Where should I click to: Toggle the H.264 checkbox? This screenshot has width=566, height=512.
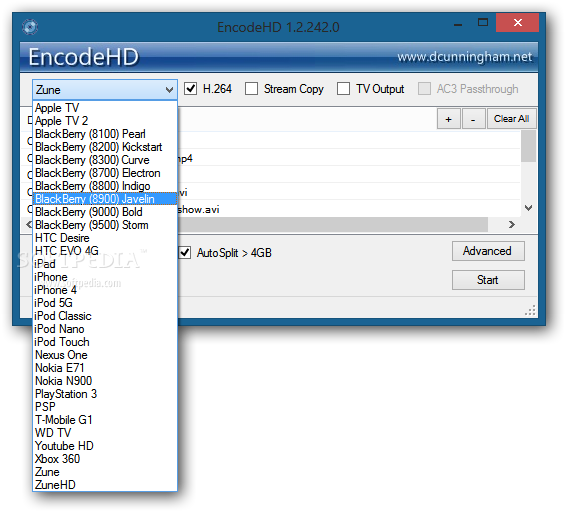[190, 89]
